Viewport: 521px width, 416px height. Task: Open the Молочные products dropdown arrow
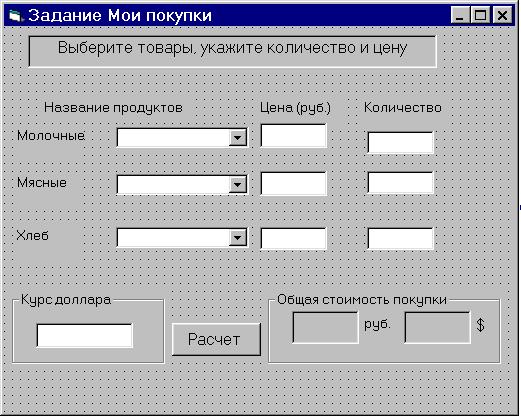pyautogui.click(x=237, y=137)
